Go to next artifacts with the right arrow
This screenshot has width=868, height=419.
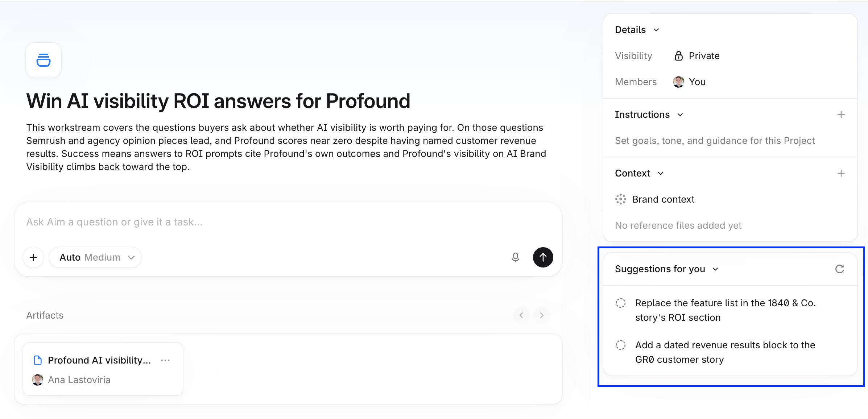pos(542,315)
